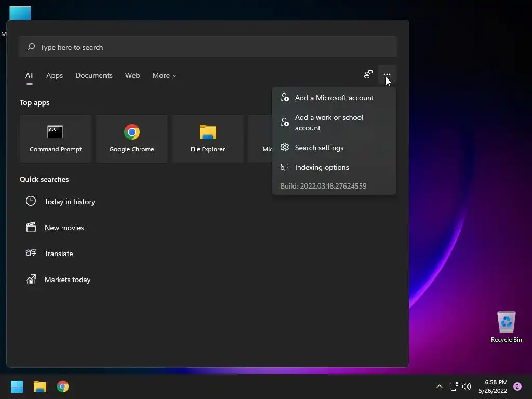This screenshot has height=399, width=532.
Task: Click the gear icon for Search settings
Action: coord(285,147)
